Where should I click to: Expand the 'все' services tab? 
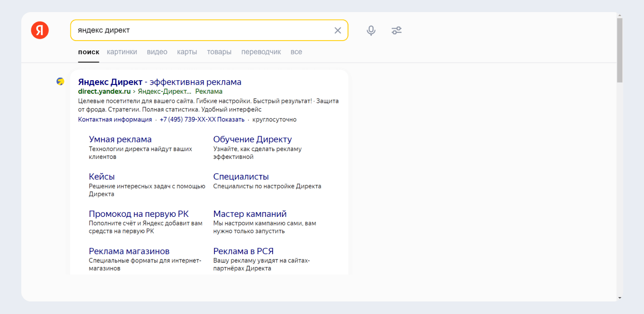click(296, 52)
